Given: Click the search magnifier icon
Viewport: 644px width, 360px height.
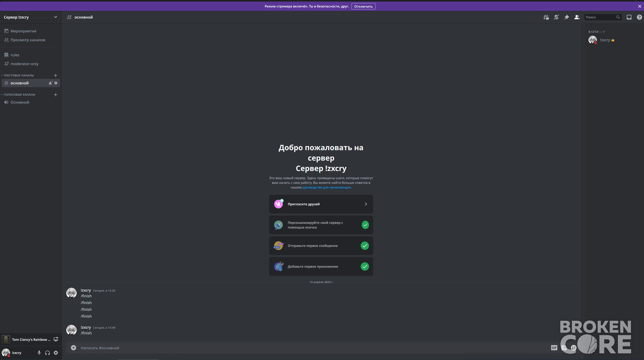Looking at the screenshot, I should point(618,17).
